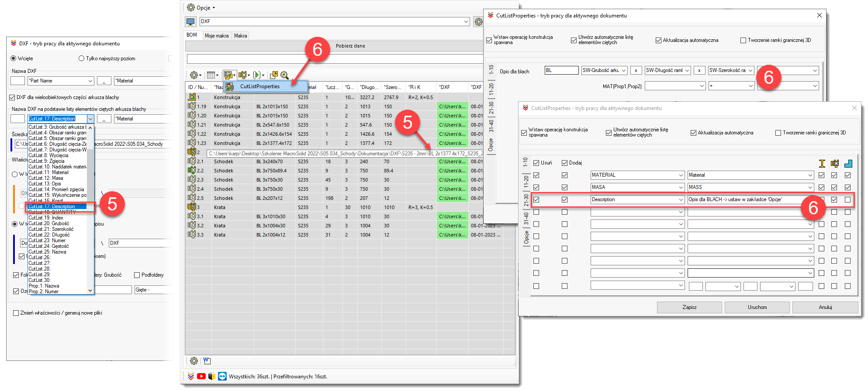Click the blue sheet metal column icon

click(848, 163)
